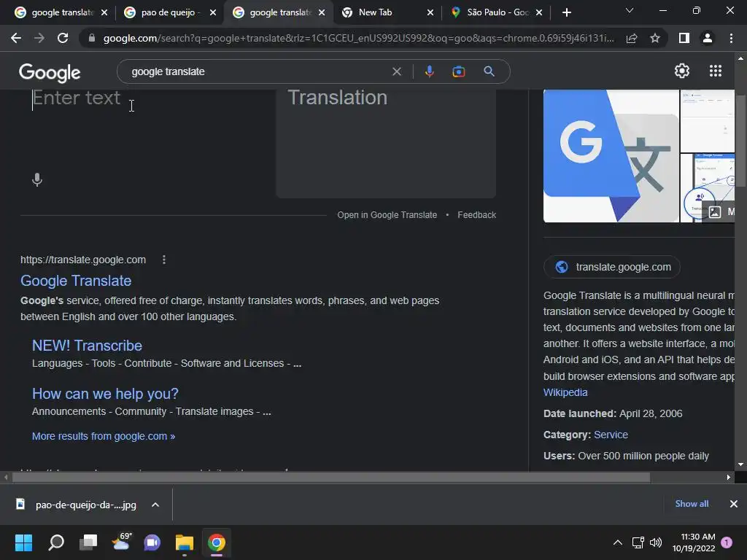Open the Wikipedia source link

(565, 392)
